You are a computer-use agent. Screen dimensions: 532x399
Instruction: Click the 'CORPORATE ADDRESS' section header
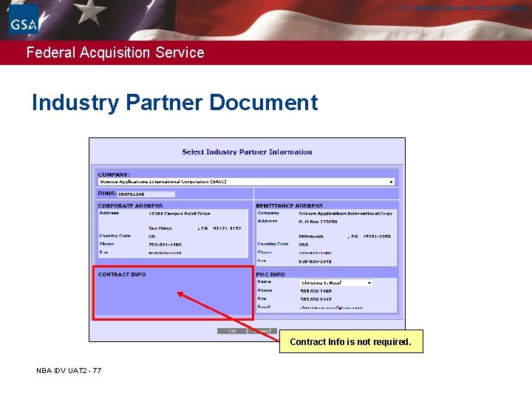coord(130,205)
